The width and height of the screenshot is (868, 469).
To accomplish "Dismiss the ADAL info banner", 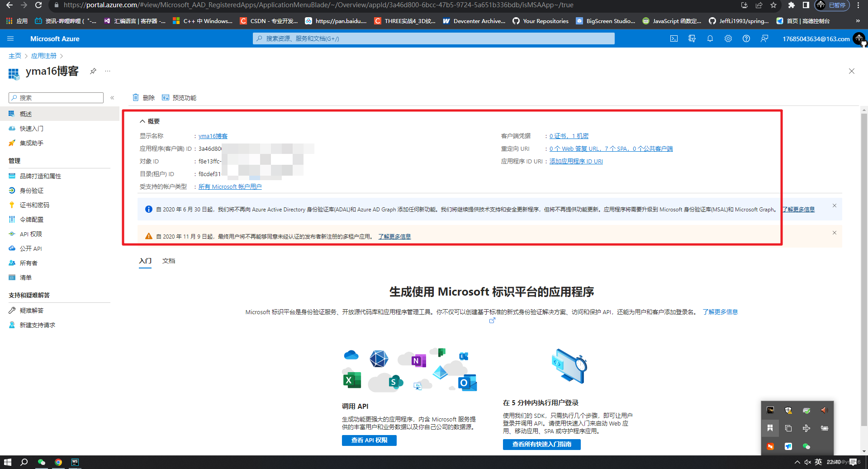I will click(835, 206).
